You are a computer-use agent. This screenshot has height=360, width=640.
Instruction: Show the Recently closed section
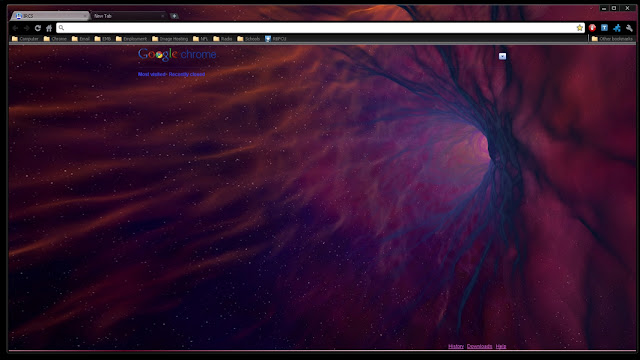187,74
